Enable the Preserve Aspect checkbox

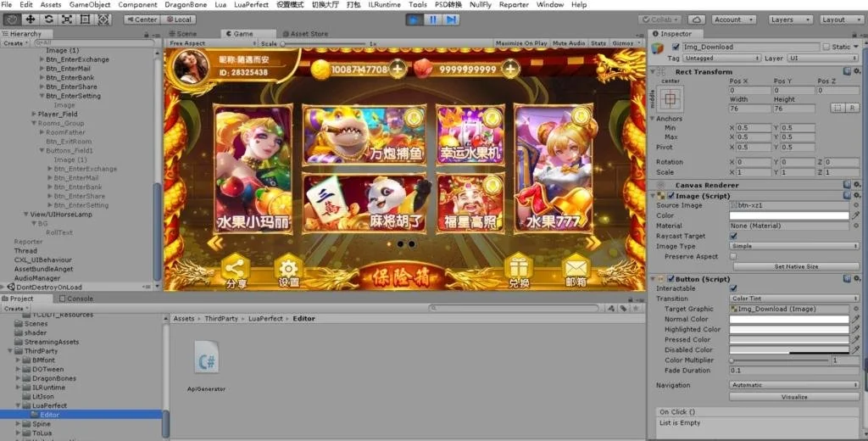(x=733, y=256)
